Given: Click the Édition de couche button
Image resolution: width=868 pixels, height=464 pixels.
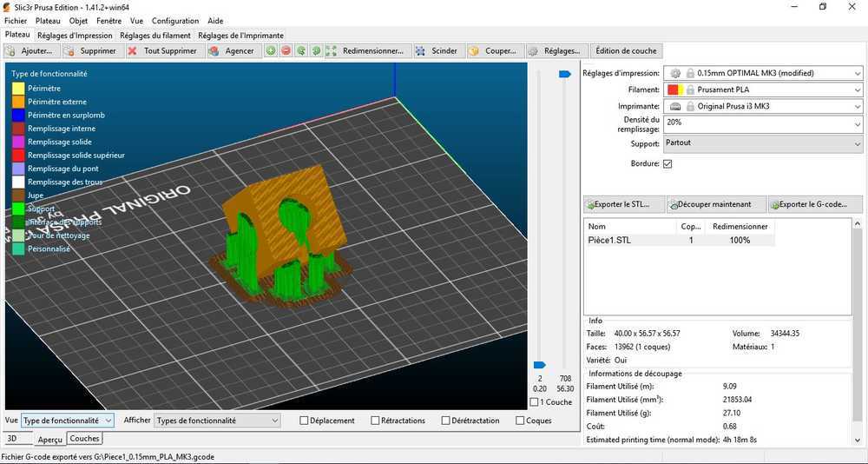Looking at the screenshot, I should tap(626, 51).
